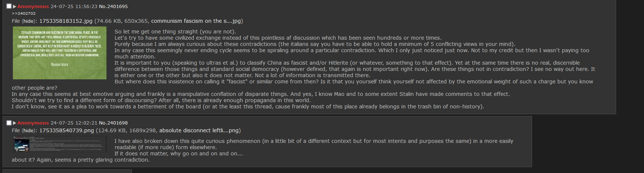
Task: Click timestamp 24-07-25 11:56:23
Action: click(74, 7)
